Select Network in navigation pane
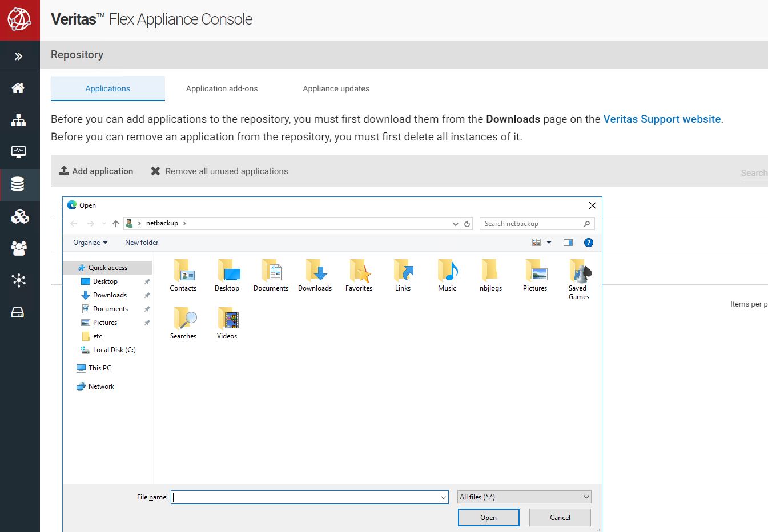768x532 pixels. (101, 386)
